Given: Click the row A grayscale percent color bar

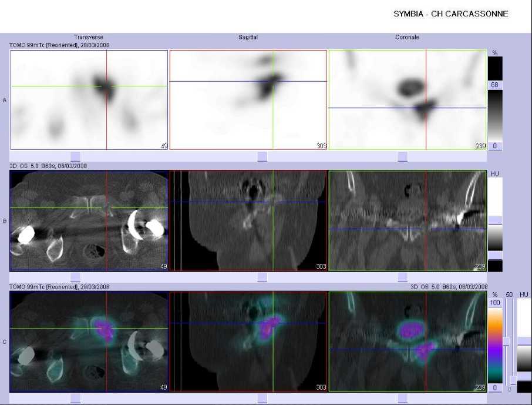Looking at the screenshot, I should tap(495, 116).
